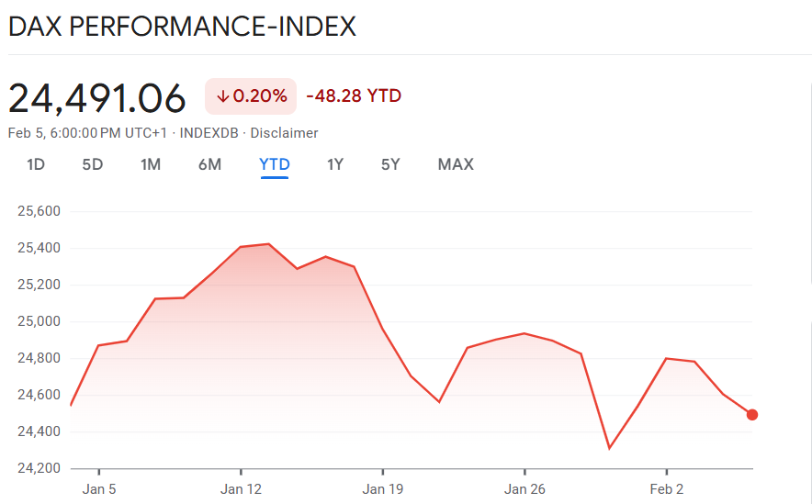The image size is (812, 504).
Task: Switch to the 5Y range
Action: [391, 164]
